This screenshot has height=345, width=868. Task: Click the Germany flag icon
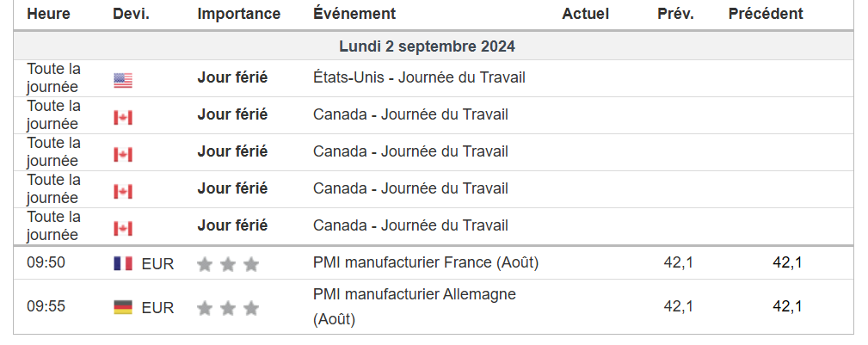tap(123, 307)
